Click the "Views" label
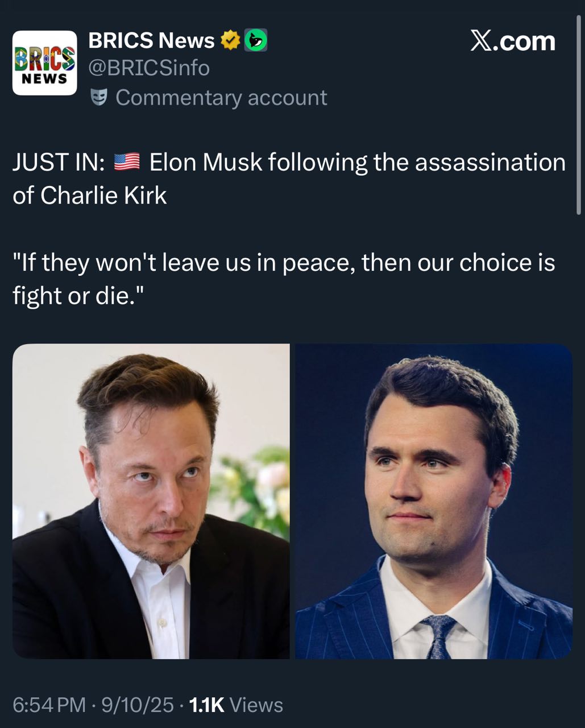The image size is (585, 728). pyautogui.click(x=256, y=705)
